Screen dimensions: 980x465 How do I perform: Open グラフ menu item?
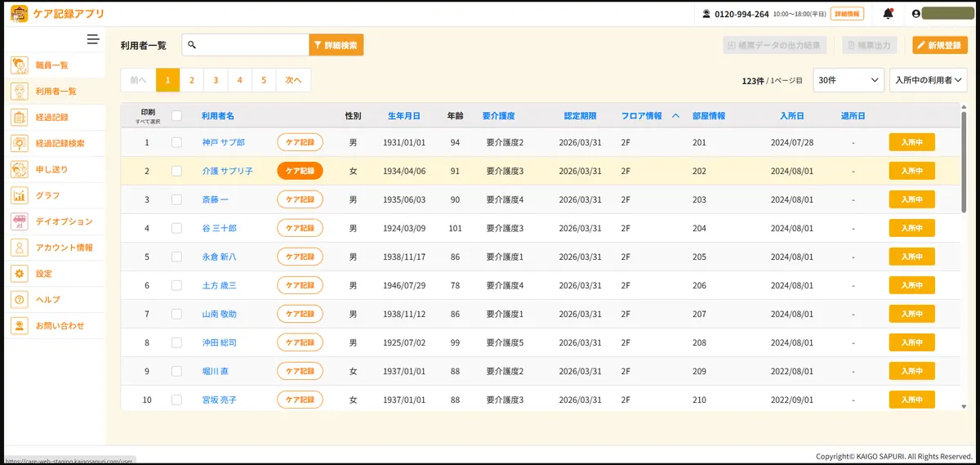[x=47, y=196]
